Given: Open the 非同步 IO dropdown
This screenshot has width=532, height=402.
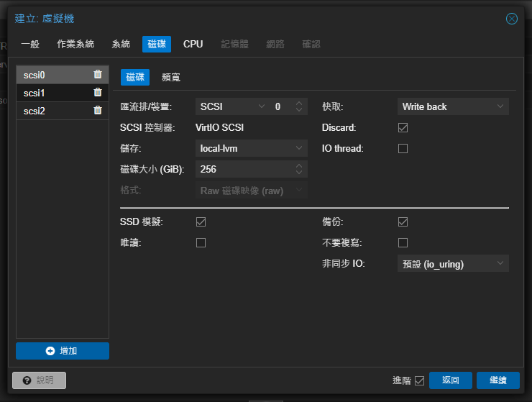Looking at the screenshot, I should [x=453, y=264].
